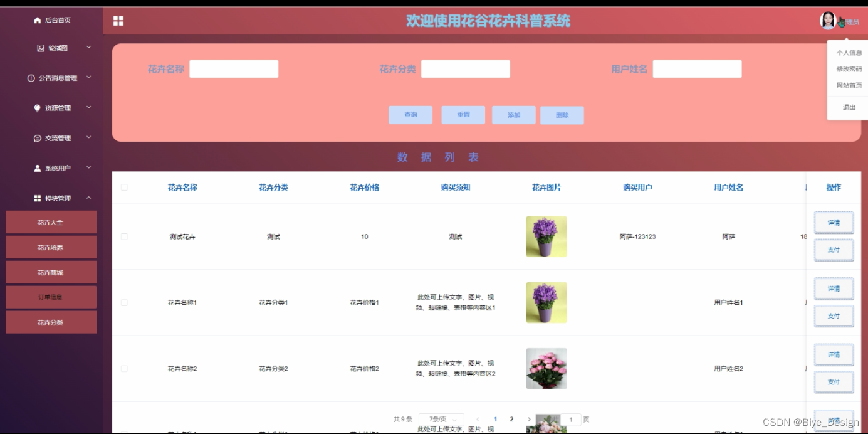Open 后台首页 in the sidebar
Image resolution: width=868 pixels, height=434 pixels.
click(x=51, y=20)
